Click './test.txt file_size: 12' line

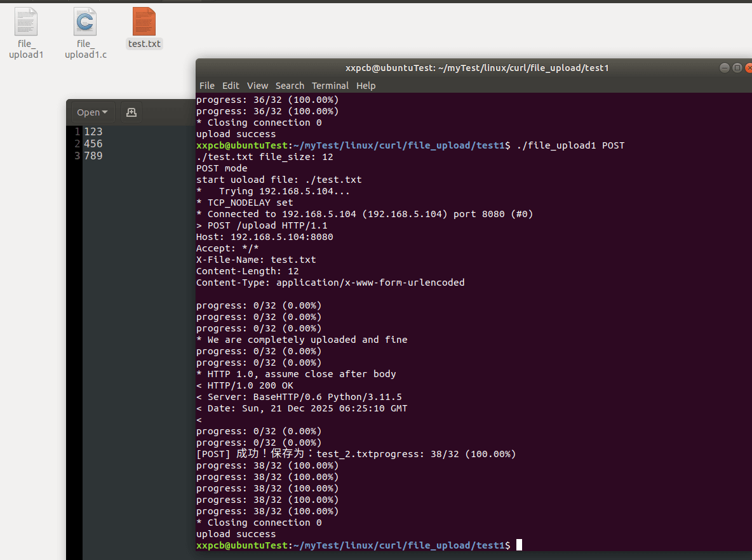(x=265, y=157)
